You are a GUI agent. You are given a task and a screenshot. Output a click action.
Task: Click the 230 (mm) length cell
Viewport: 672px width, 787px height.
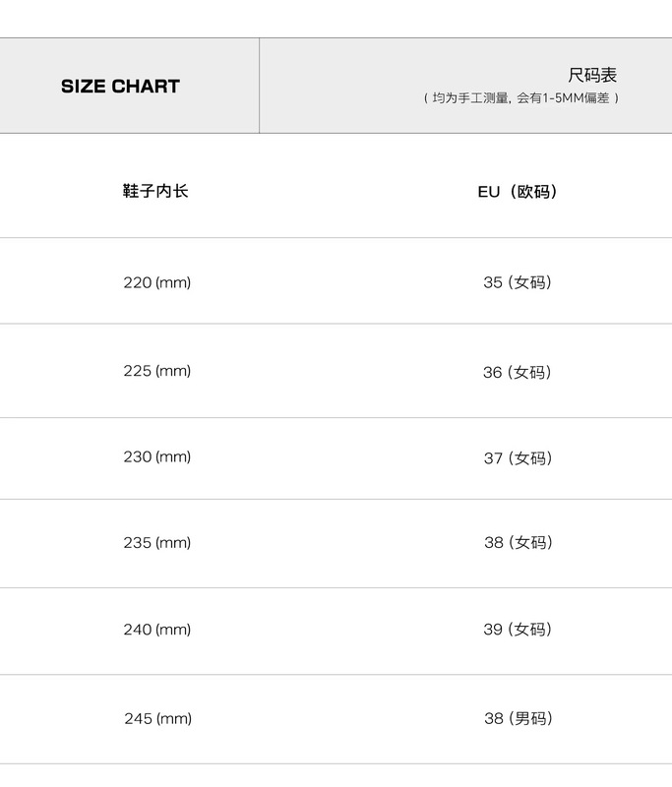pyautogui.click(x=157, y=456)
